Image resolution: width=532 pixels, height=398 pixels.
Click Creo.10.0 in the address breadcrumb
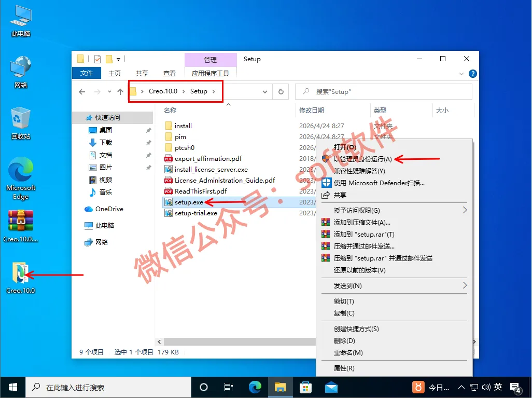[163, 91]
